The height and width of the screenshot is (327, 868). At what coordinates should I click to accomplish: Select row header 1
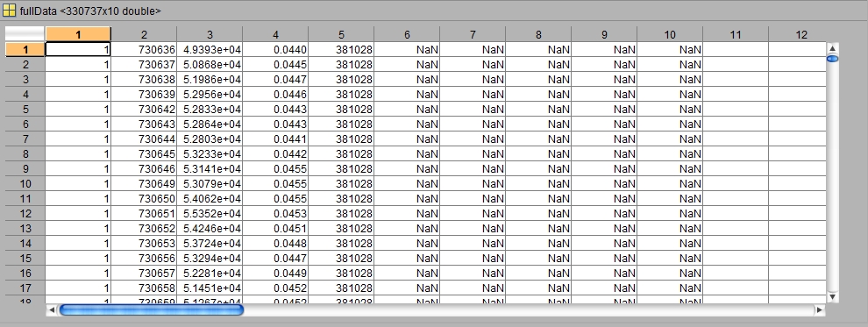25,50
